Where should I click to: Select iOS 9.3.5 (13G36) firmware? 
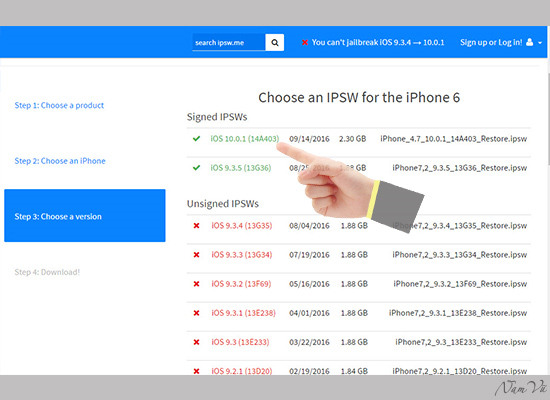click(241, 168)
